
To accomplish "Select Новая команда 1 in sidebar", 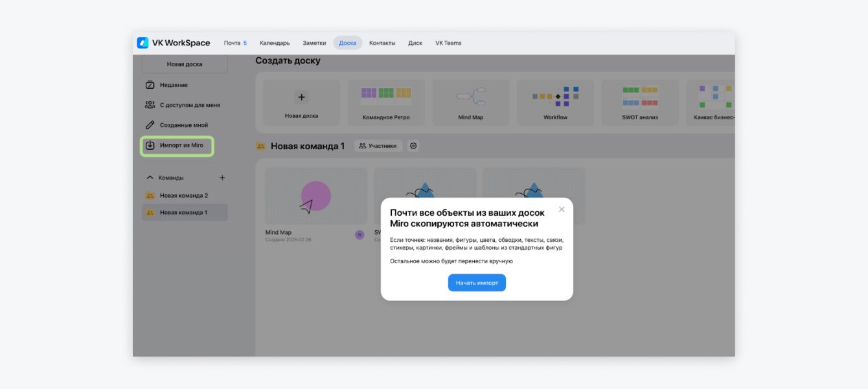I will pyautogui.click(x=183, y=213).
